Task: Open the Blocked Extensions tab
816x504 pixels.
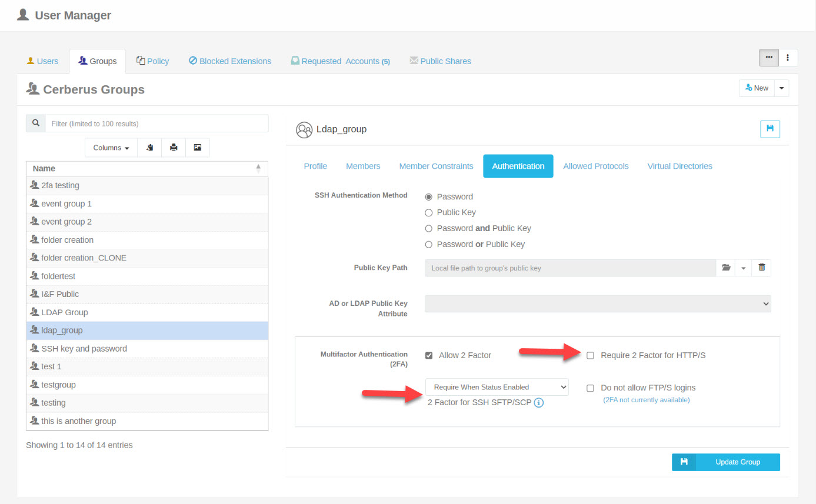Action: pyautogui.click(x=230, y=61)
